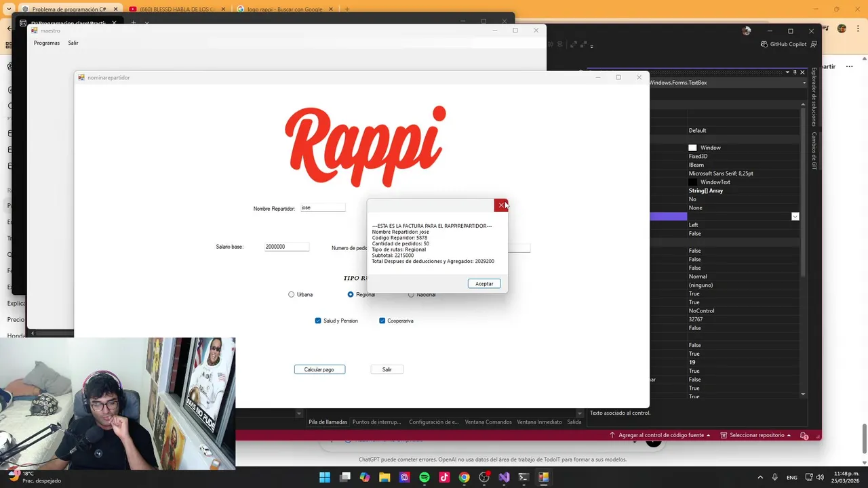Click the notifications bell in the Visual Studio status bar
The height and width of the screenshot is (488, 868).
(804, 435)
